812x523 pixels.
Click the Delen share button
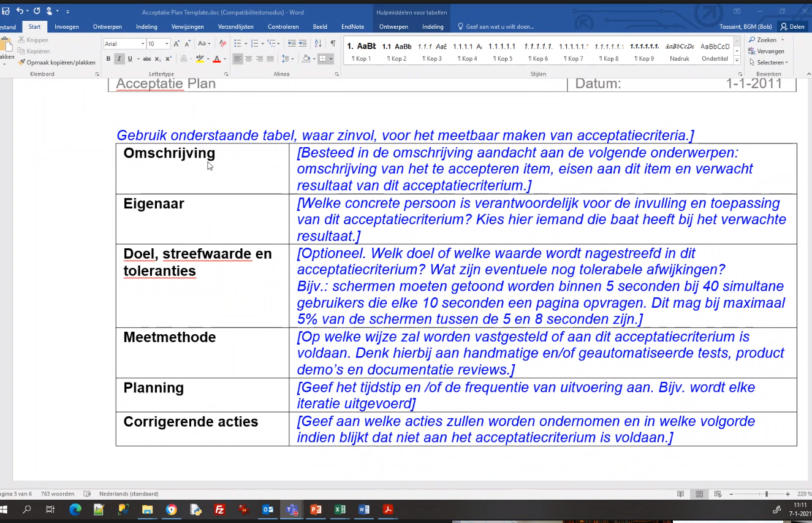coord(792,27)
